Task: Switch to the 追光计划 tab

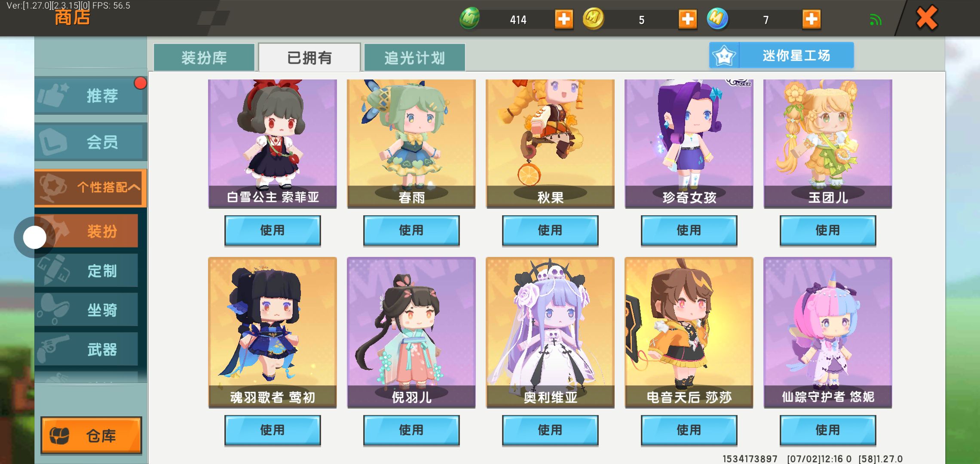Action: (414, 58)
